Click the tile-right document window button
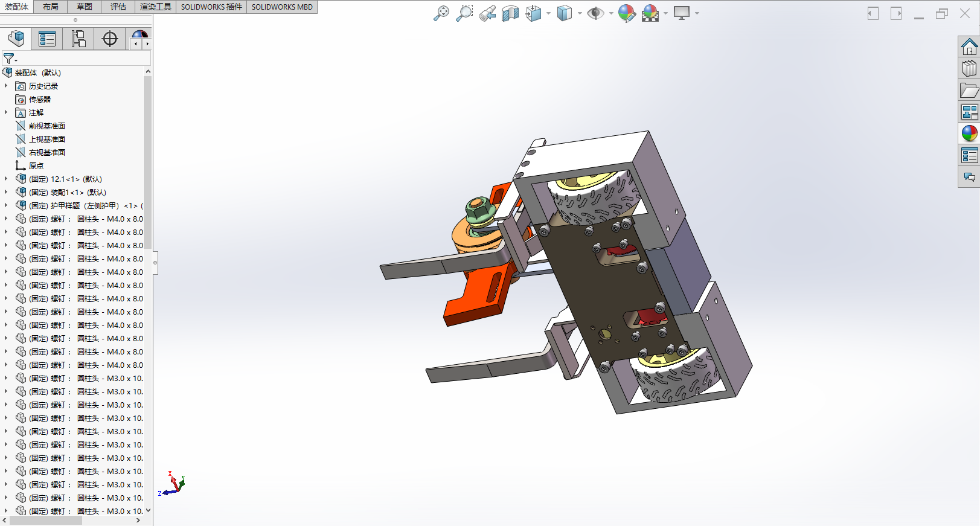The height and width of the screenshot is (526, 980). coord(896,13)
